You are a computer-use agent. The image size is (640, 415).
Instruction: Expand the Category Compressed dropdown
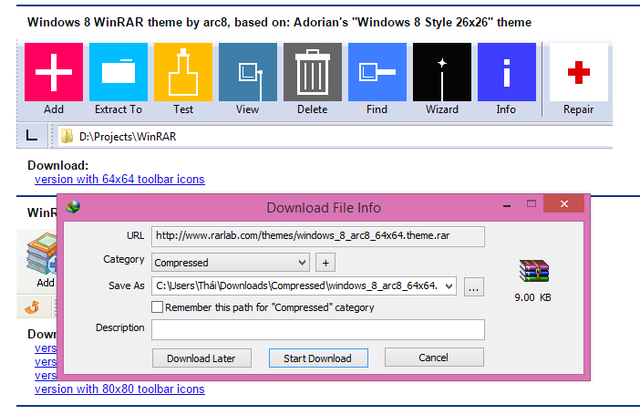click(x=231, y=262)
